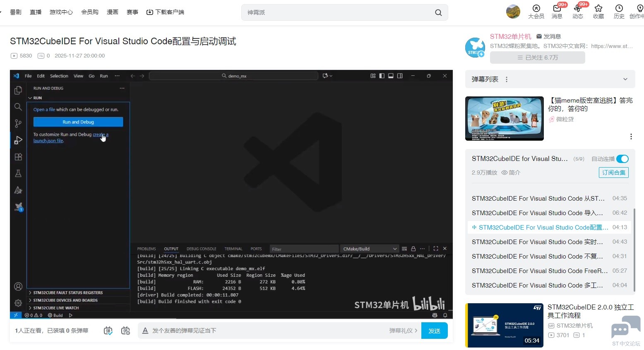Toggle danmaku display on or off
The image size is (644, 350).
(108, 331)
